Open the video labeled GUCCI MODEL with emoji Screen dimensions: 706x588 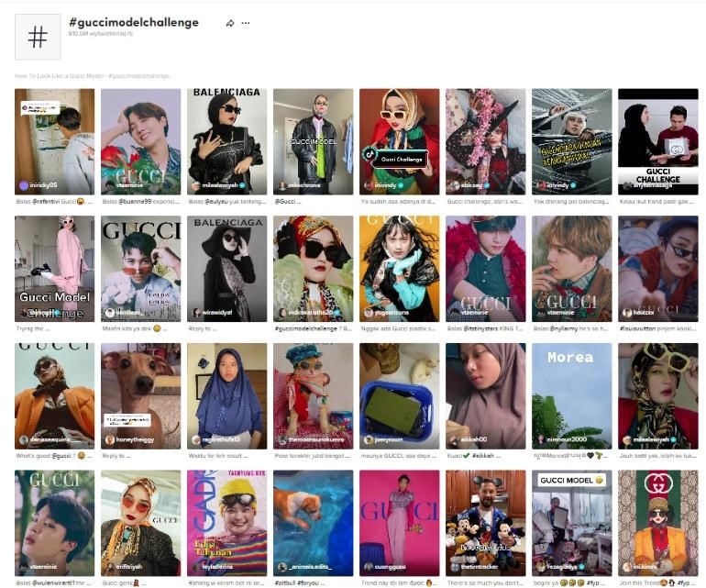click(572, 523)
